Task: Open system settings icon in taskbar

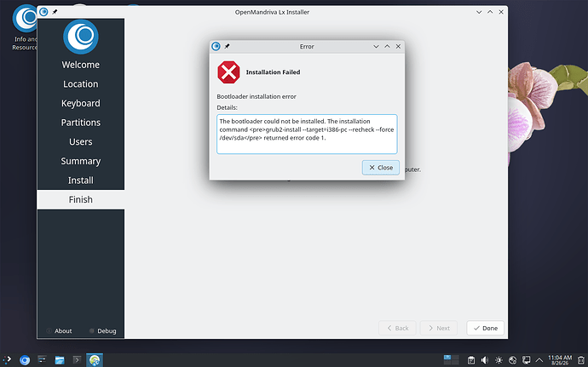Action: (x=42, y=360)
